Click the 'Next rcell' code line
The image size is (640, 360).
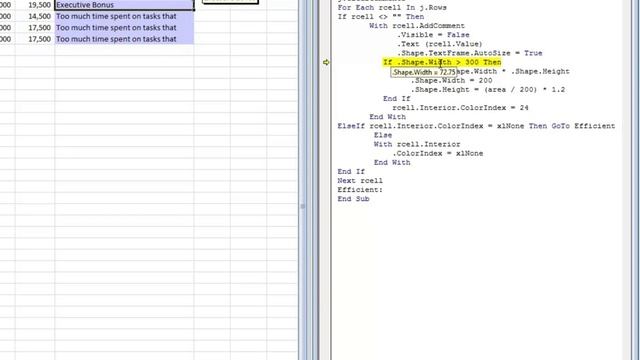(x=360, y=180)
